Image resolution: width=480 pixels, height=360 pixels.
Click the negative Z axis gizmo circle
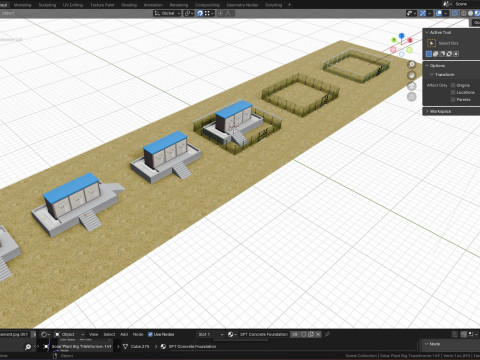[x=401, y=54]
